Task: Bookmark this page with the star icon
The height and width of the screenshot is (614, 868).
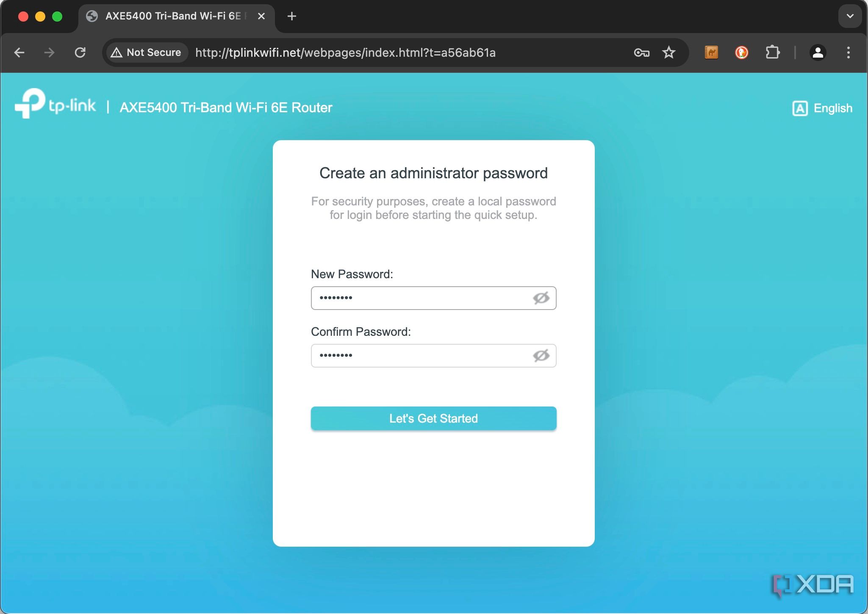Action: tap(668, 53)
